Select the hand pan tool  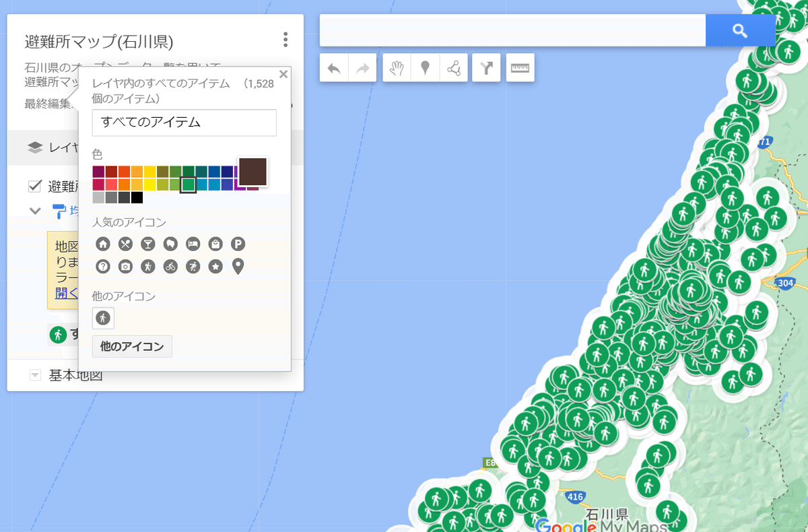[x=397, y=68]
